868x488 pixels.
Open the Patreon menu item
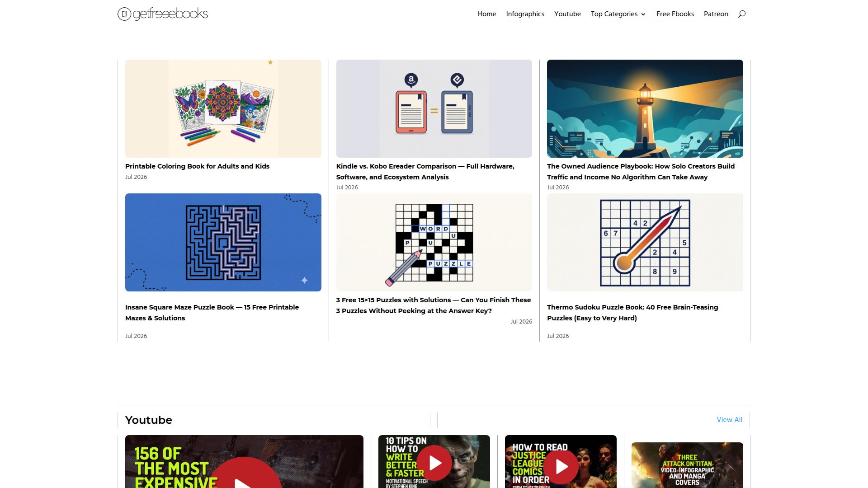point(716,14)
